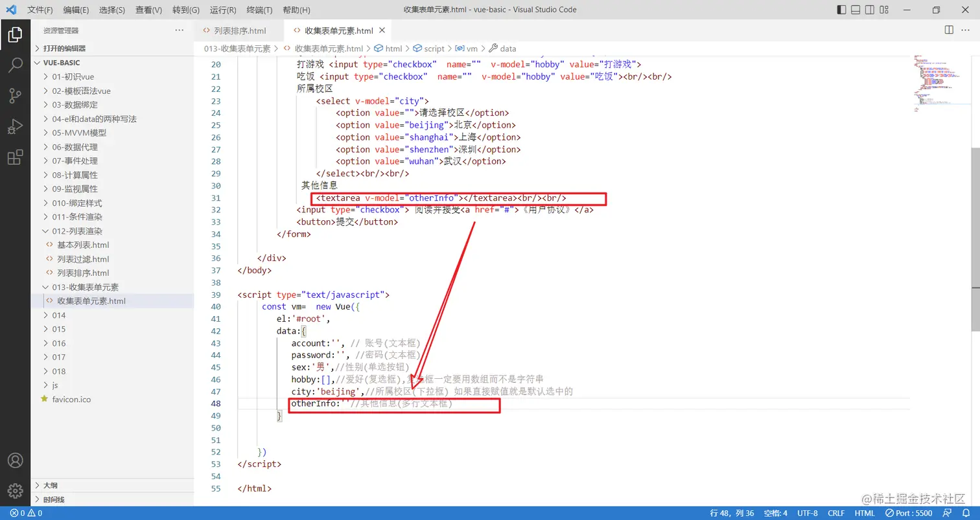Open the Customize Layout icon
This screenshot has height=520, width=980.
coord(884,10)
